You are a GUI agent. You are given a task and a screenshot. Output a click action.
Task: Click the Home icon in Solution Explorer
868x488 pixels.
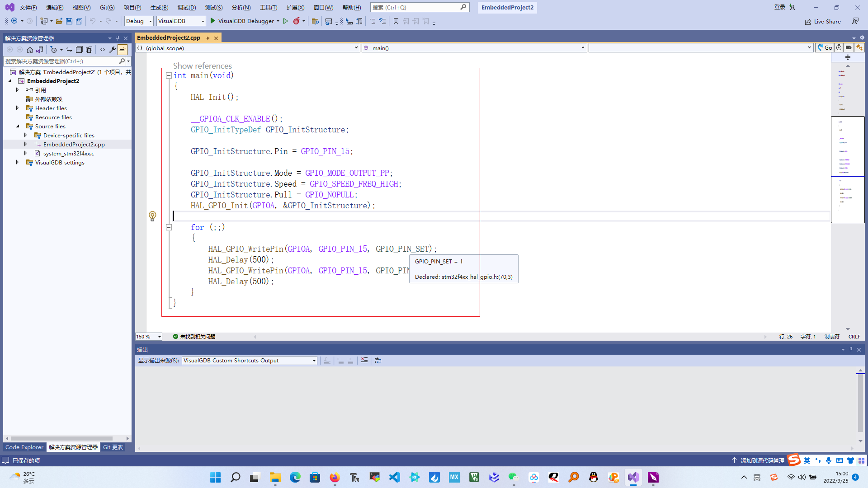coord(30,50)
